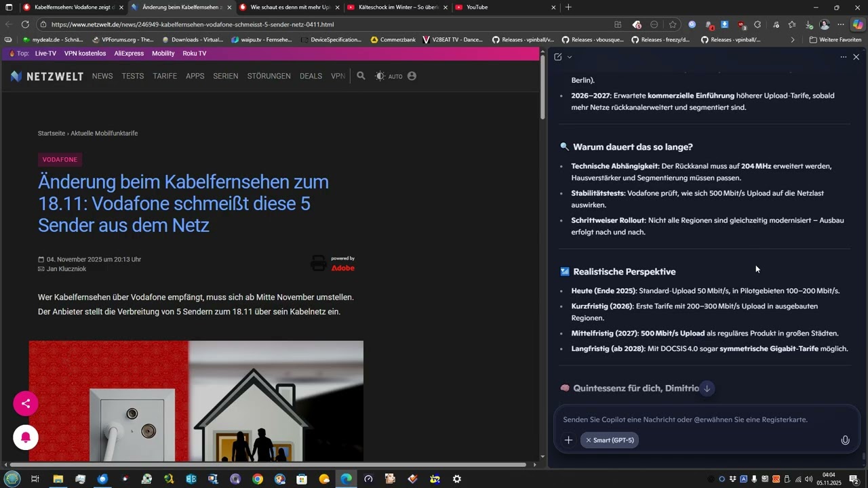Click the pink share button on the article
This screenshot has height=488, width=868.
(26, 404)
